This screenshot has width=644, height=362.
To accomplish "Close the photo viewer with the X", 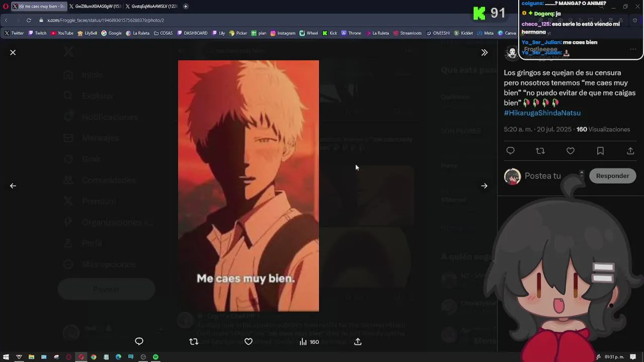I will click(13, 52).
